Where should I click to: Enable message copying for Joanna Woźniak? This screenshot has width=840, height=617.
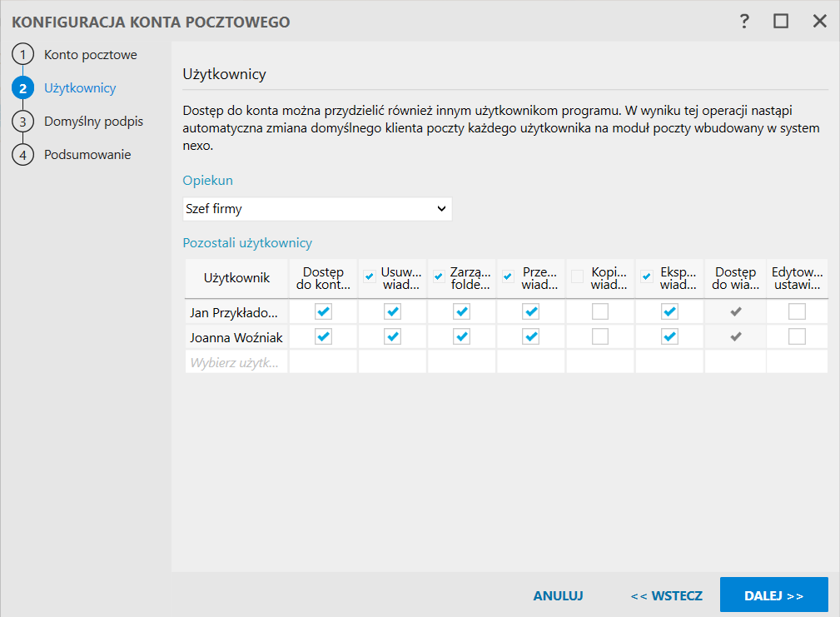[x=600, y=337]
